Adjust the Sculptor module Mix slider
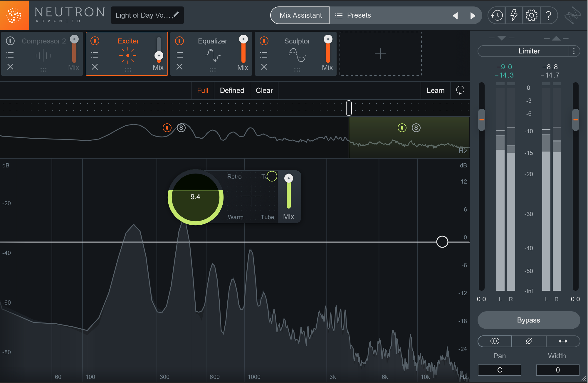 (x=328, y=39)
